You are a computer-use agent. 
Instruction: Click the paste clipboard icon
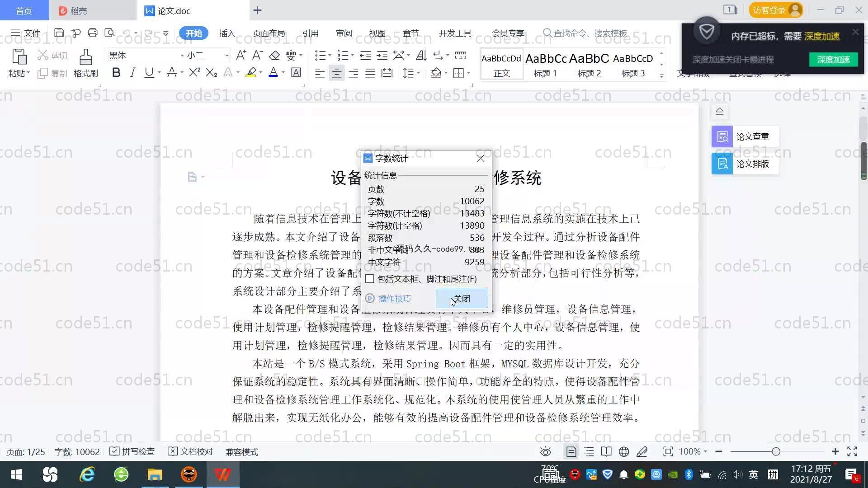[19, 57]
